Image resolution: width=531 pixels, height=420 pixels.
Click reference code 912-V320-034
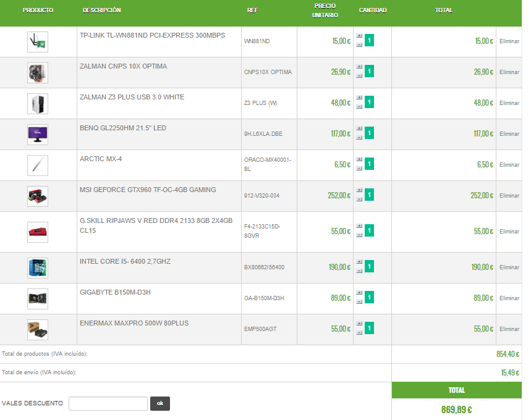coord(261,196)
